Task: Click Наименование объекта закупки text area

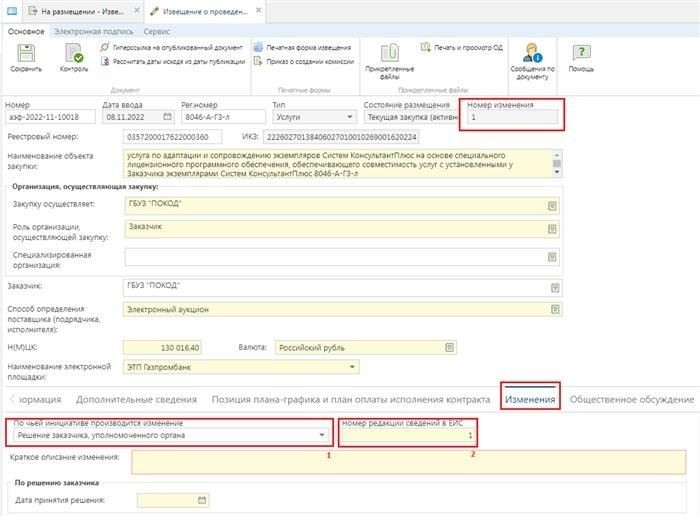Action: pyautogui.click(x=338, y=164)
